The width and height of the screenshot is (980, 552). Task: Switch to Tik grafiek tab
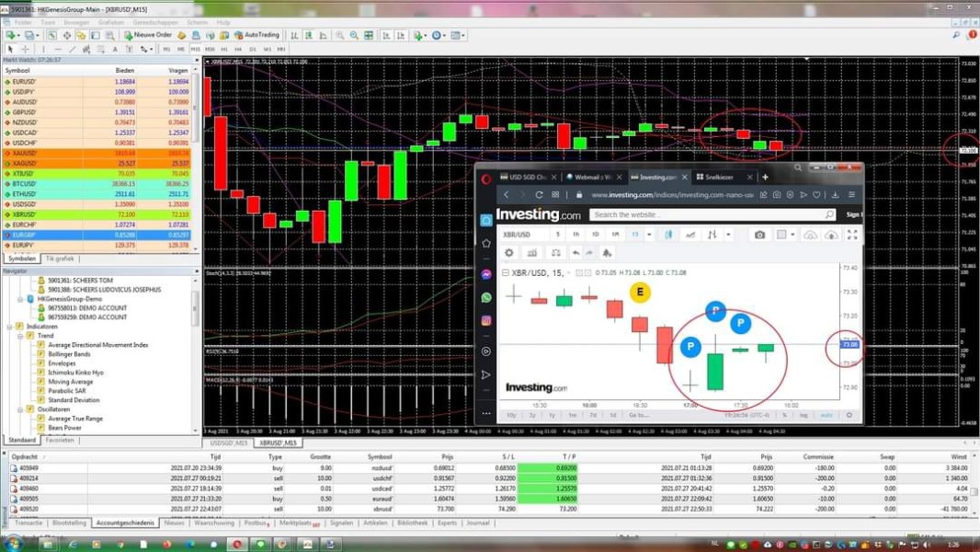60,259
